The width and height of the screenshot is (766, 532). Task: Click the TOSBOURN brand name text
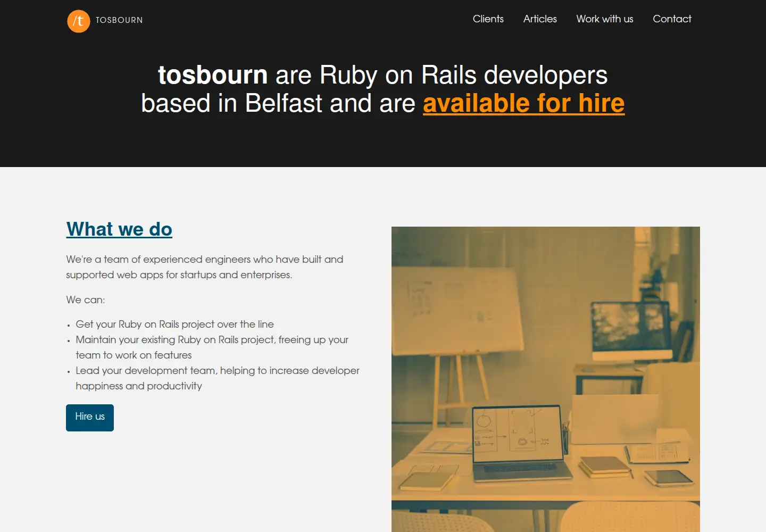119,20
